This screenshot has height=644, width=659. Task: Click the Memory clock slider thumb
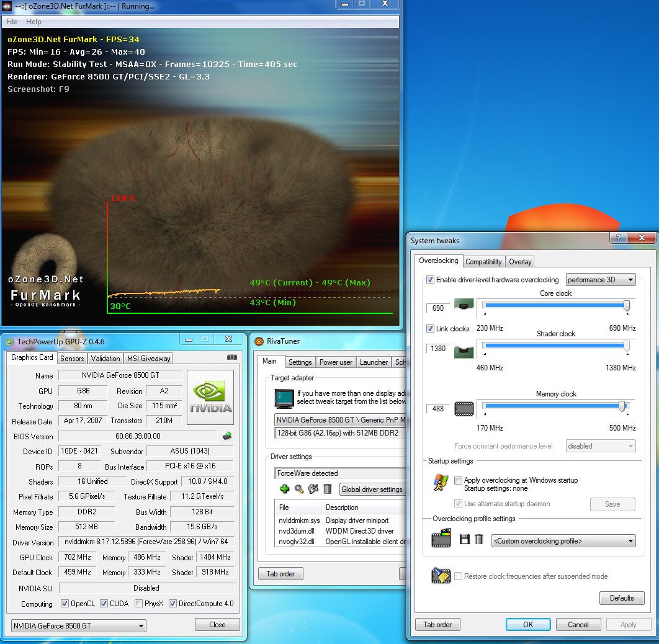[622, 406]
